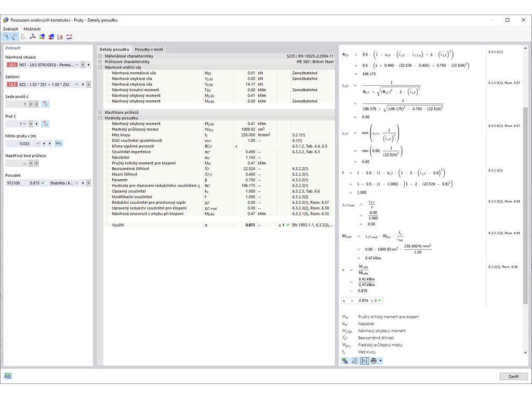The width and height of the screenshot is (532, 399).
Task: Open the Možnosti menu
Action: [32, 29]
